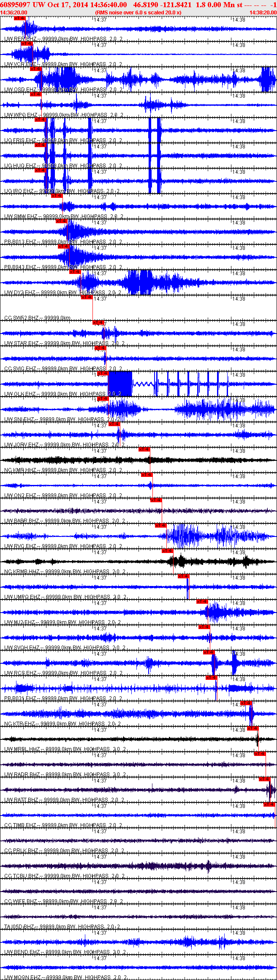Click the red pick flag on UW RVC trace
The width and height of the screenshot is (277, 980).
click(161, 526)
